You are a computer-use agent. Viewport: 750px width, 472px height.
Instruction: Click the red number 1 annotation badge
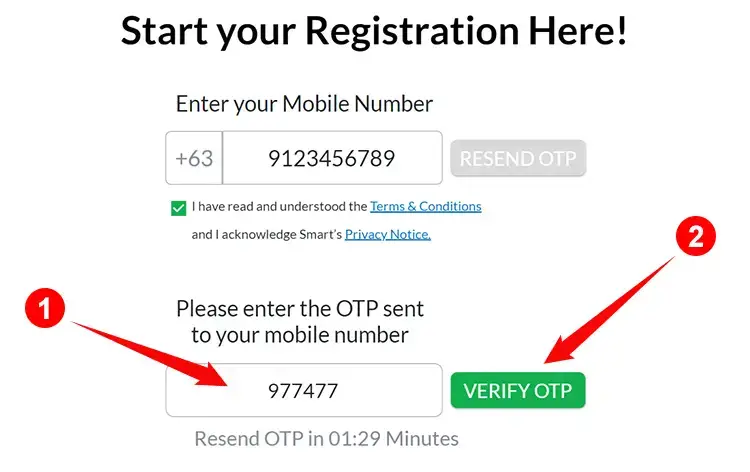click(45, 307)
